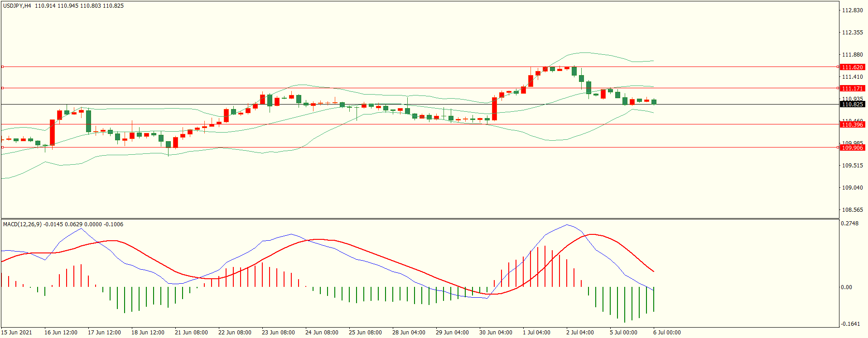Viewport: 868px width, 338px height.
Task: Select the 111.620 horizontal line price tag
Action: tap(853, 67)
